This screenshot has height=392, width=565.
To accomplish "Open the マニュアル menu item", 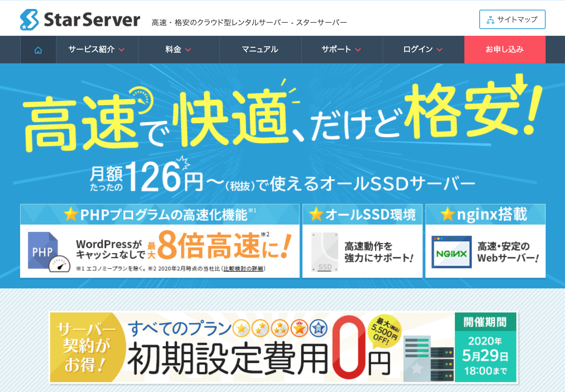I will (260, 50).
